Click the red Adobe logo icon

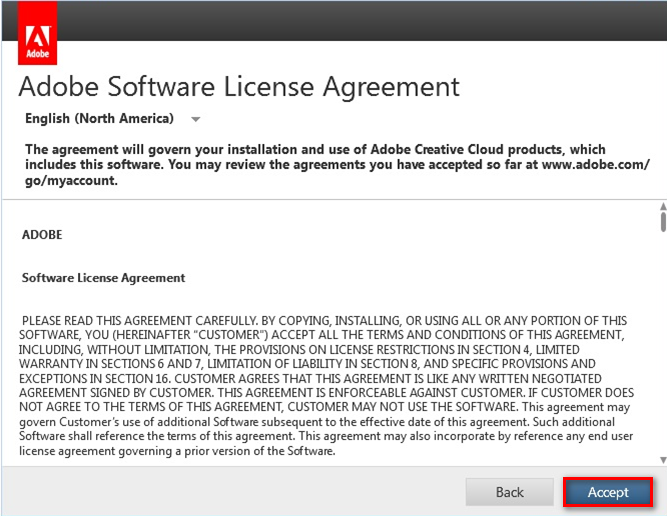click(37, 33)
